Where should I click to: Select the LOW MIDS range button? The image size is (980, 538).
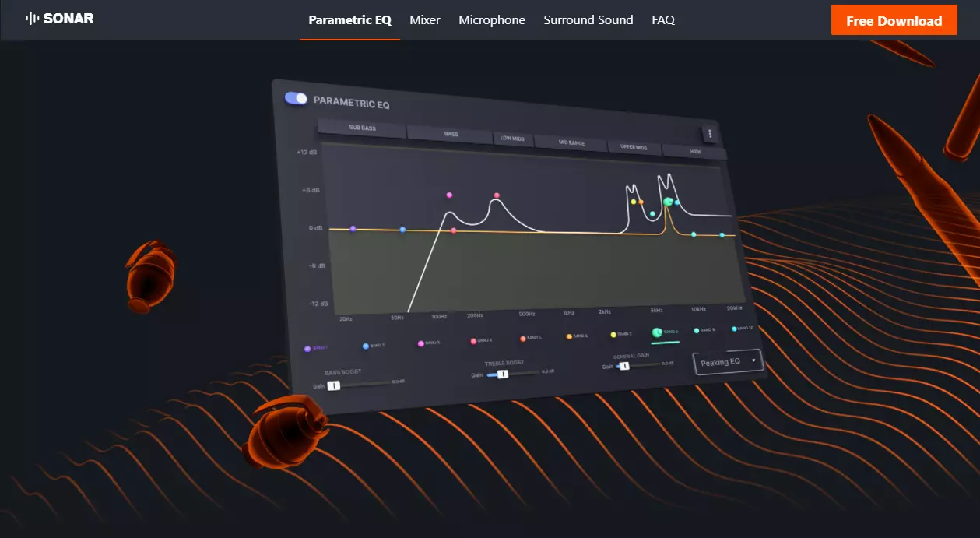512,139
